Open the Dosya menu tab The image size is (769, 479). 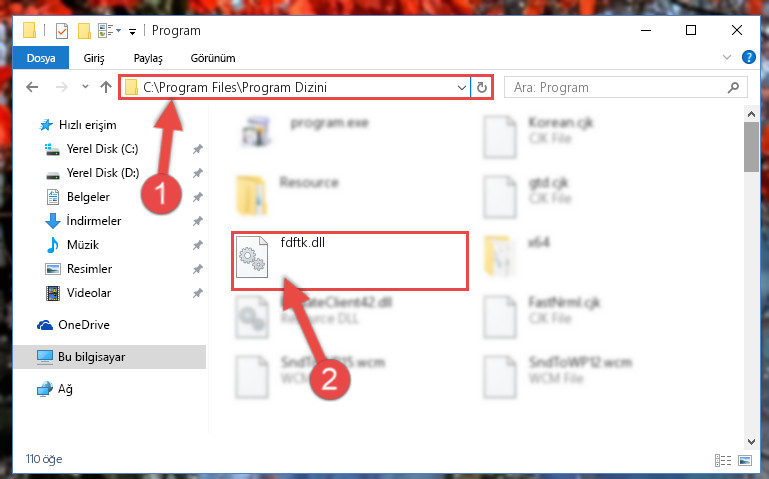click(41, 58)
